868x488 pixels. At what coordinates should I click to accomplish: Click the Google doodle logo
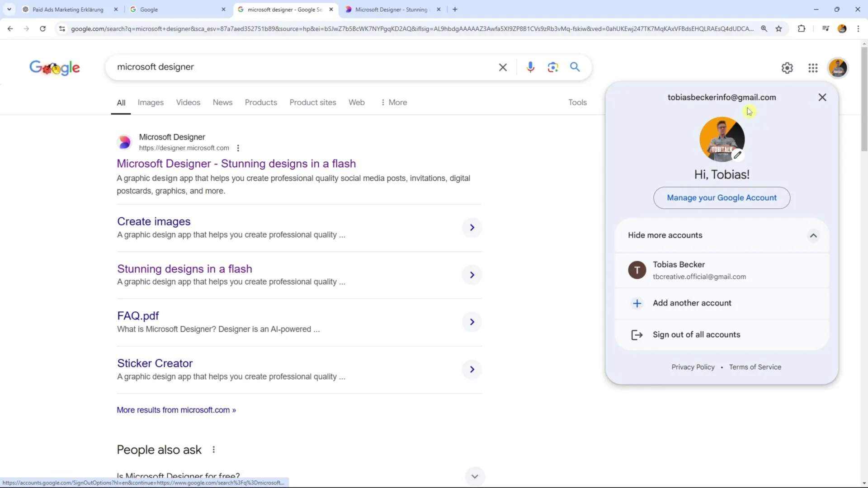[x=55, y=67]
